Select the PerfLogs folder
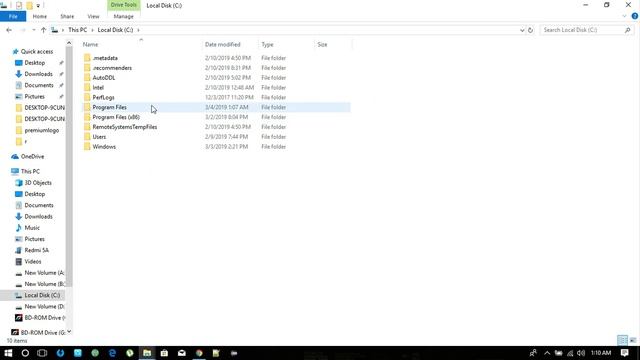Screen dimensions: 640x360 103,97
